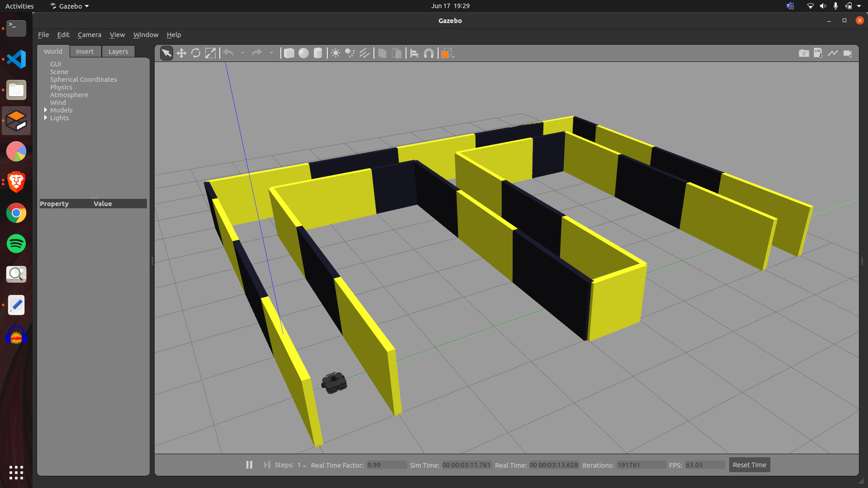This screenshot has height=488, width=868.
Task: Add a spot light
Action: [x=350, y=53]
